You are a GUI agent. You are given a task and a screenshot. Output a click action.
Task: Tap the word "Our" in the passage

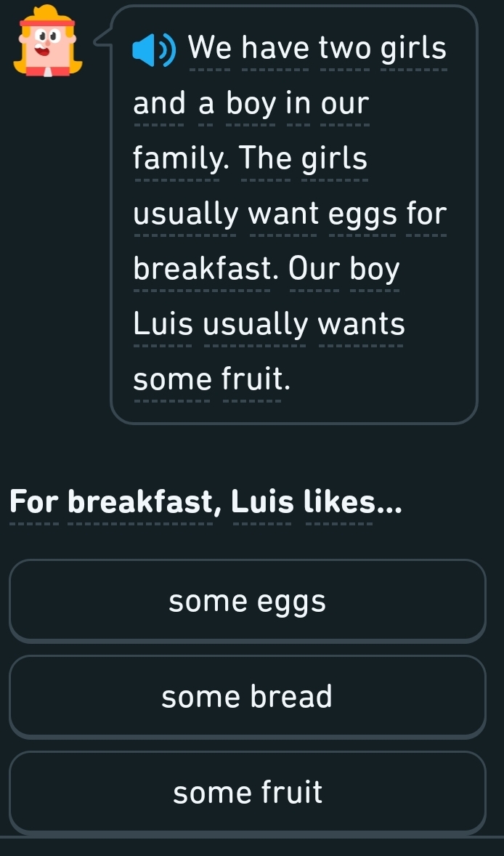[x=314, y=270]
